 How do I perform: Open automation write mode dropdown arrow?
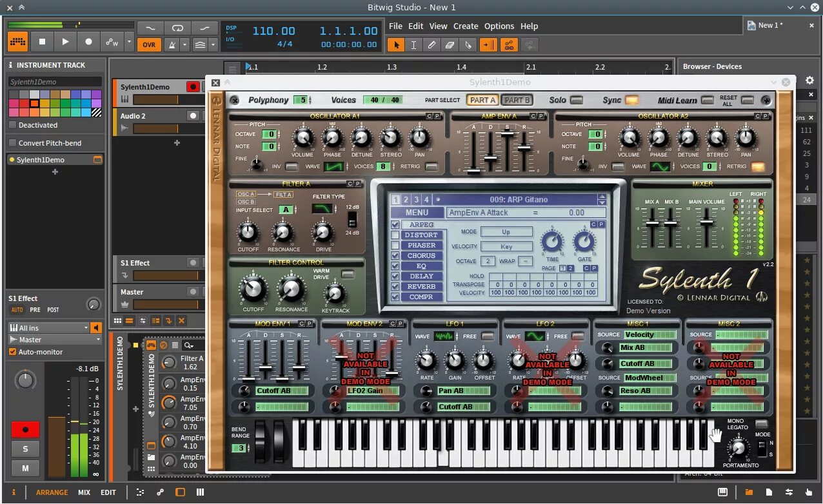pyautogui.click(x=130, y=42)
